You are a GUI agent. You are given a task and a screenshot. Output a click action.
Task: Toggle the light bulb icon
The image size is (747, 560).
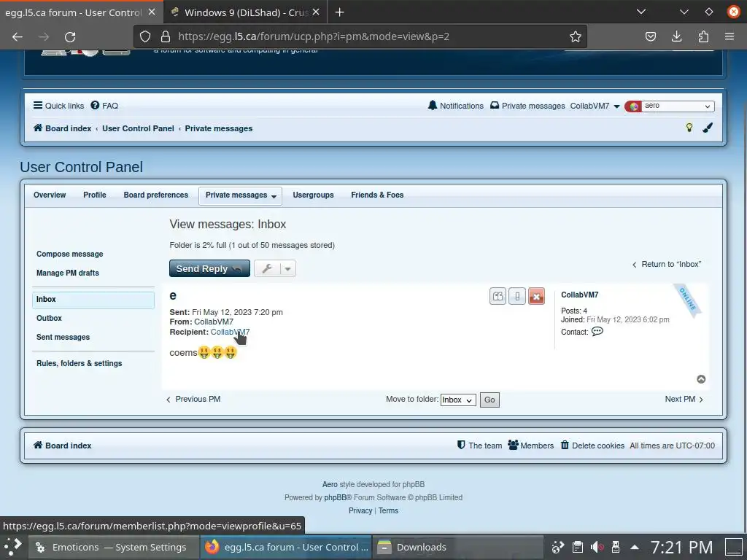689,127
